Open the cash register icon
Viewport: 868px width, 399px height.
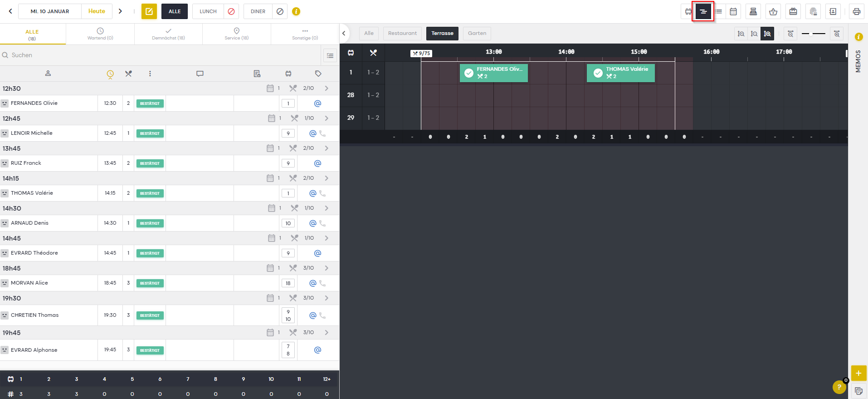tap(753, 11)
